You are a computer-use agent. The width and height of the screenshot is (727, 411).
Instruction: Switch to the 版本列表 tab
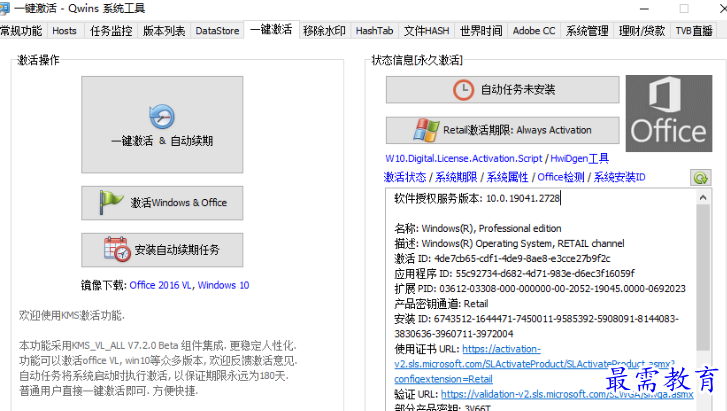point(164,31)
